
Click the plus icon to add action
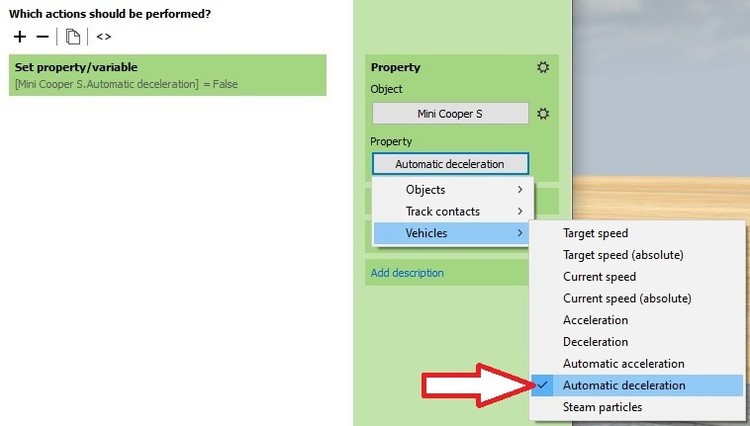[x=20, y=37]
